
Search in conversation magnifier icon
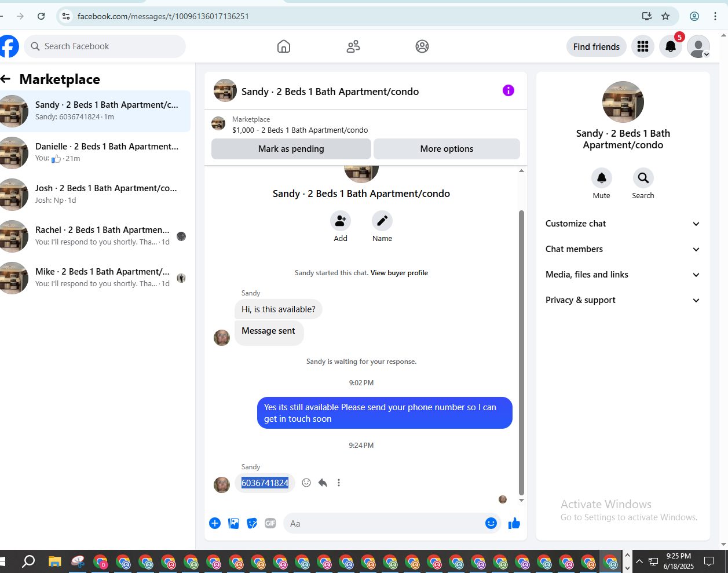(x=643, y=178)
